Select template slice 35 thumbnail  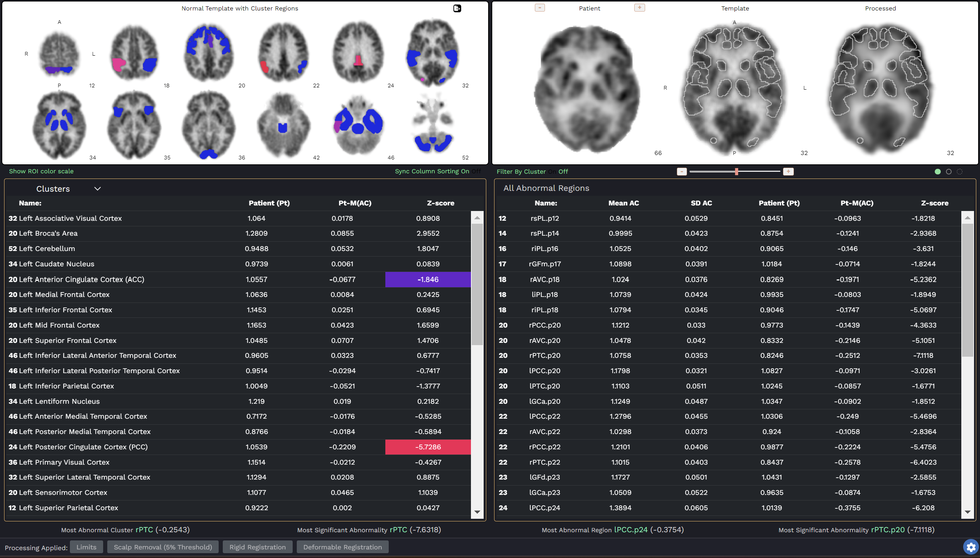pyautogui.click(x=134, y=125)
